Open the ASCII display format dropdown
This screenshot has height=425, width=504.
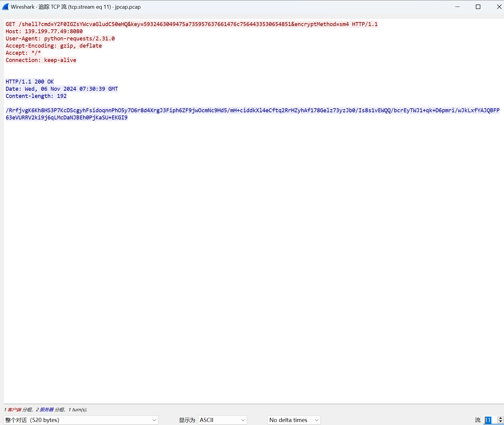tap(222, 420)
